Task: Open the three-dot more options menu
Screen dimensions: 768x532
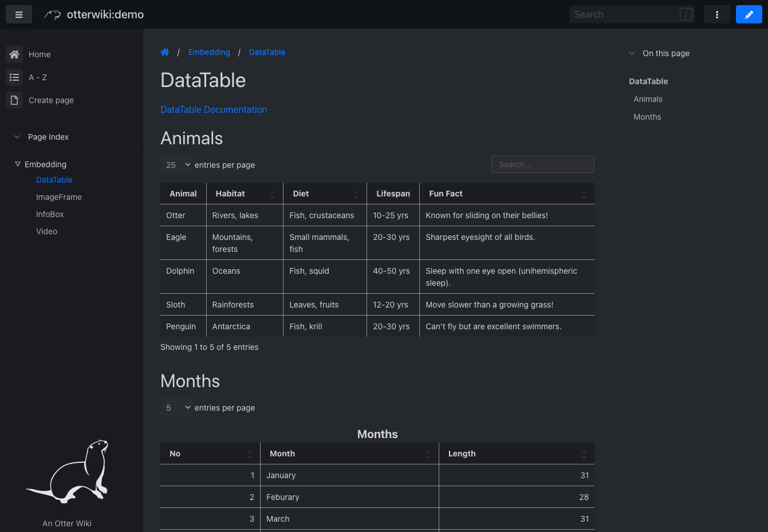Action: point(717,14)
